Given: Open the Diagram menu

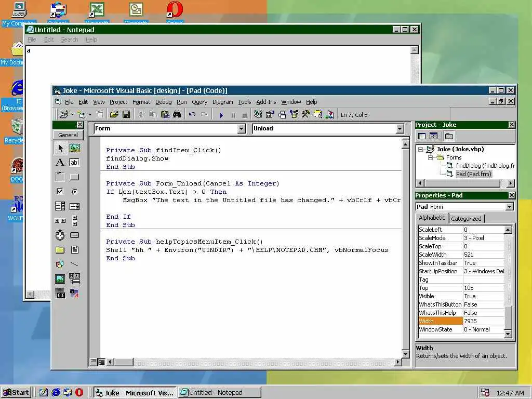Looking at the screenshot, I should tap(222, 102).
